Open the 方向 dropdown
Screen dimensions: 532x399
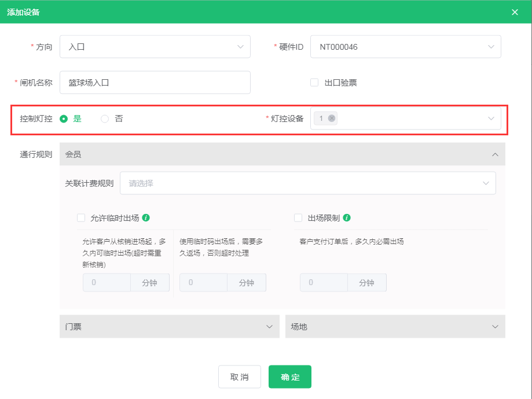(155, 47)
